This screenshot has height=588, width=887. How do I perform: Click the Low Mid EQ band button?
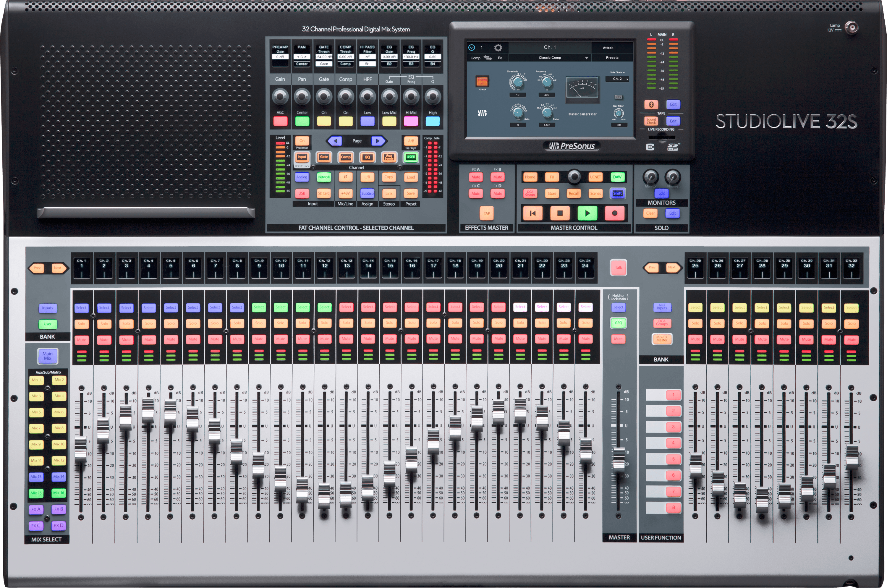389,121
